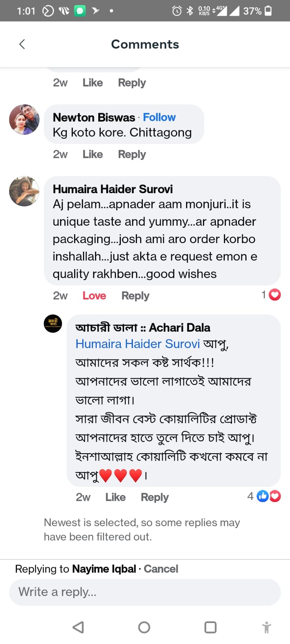Viewport: 290px width, 644px height.
Task: Tap the Achari Dala page logo
Action: coord(53,324)
